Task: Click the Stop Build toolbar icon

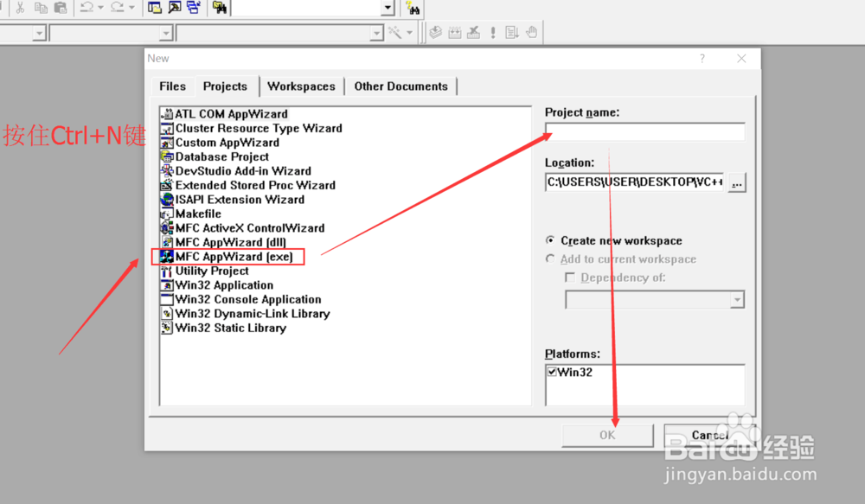Action: (473, 33)
